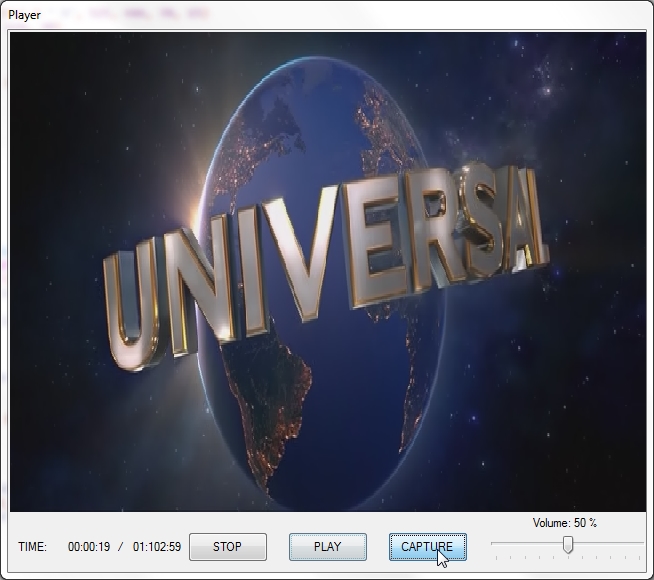The image size is (654, 580).
Task: Click the PLAY button
Action: pyautogui.click(x=328, y=547)
